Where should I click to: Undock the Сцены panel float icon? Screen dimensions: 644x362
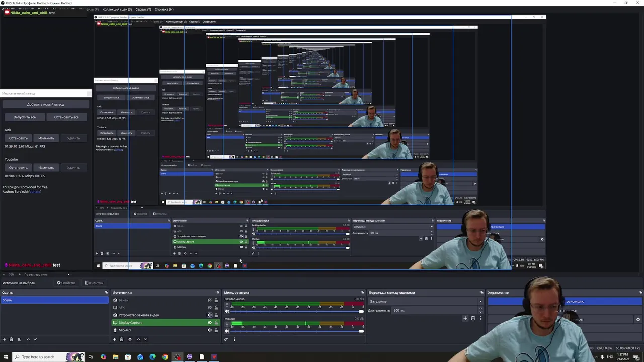(106, 292)
